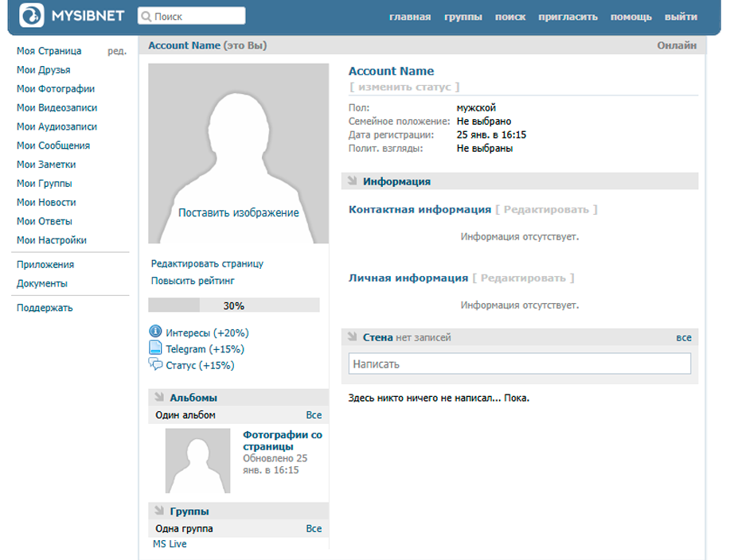Collapse the Информация section arrow
Viewport: 730px width, 560px height.
tap(351, 181)
